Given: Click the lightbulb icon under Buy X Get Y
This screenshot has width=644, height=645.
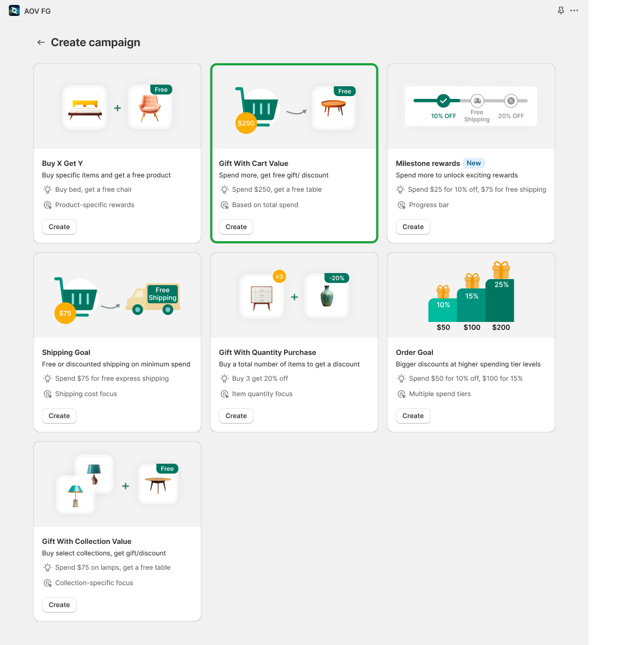Looking at the screenshot, I should (47, 190).
